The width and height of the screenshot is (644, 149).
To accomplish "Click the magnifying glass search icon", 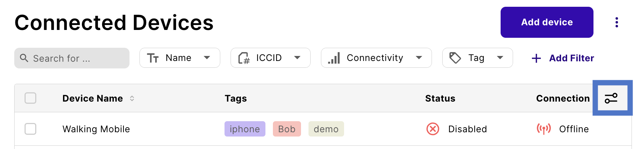I will tap(24, 58).
